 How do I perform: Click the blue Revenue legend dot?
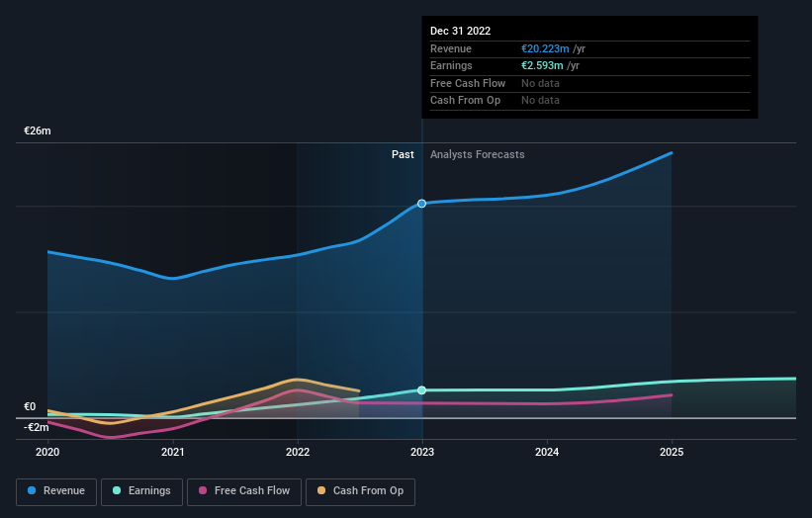32,490
